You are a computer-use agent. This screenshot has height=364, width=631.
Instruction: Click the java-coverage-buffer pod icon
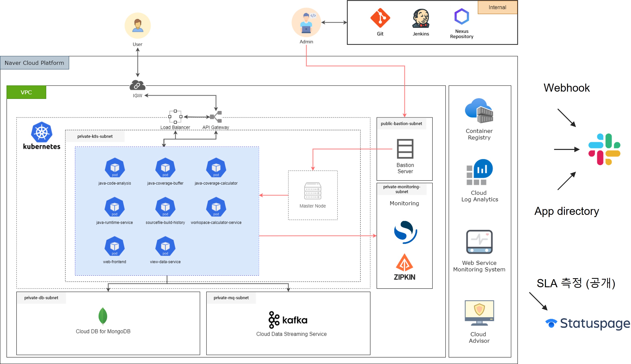pyautogui.click(x=165, y=168)
